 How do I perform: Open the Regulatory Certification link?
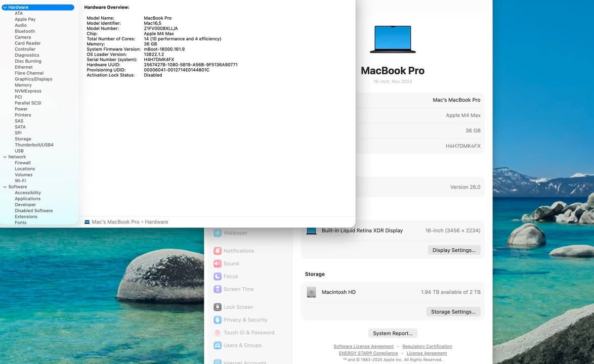[x=427, y=347]
